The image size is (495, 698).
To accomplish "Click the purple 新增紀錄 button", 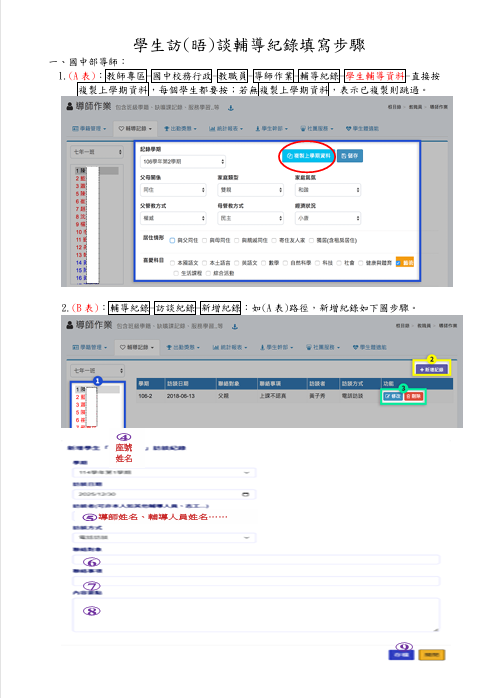I will point(431,370).
